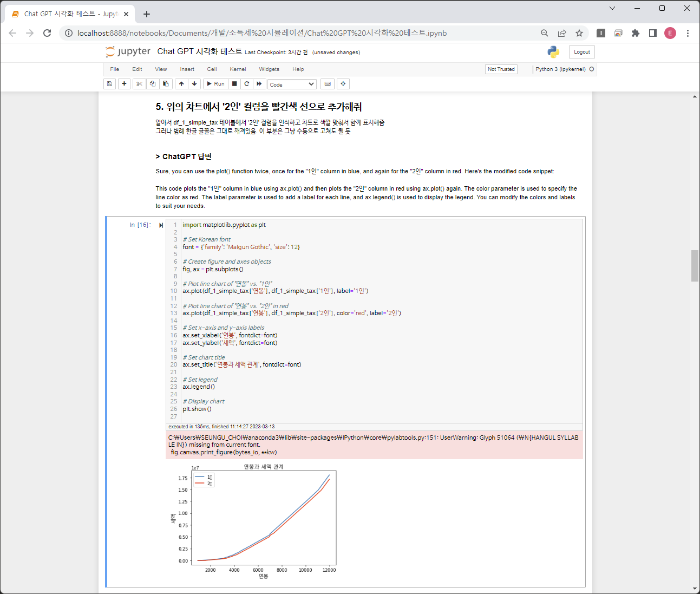Click scrollbar down arrow
The image size is (700, 594).
(x=695, y=589)
